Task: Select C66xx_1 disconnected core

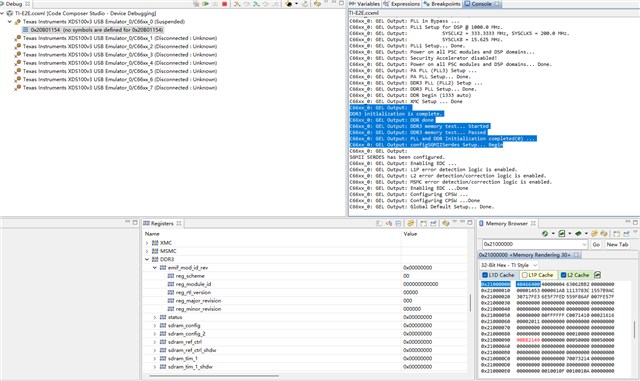Action: pyautogui.click(x=119, y=38)
